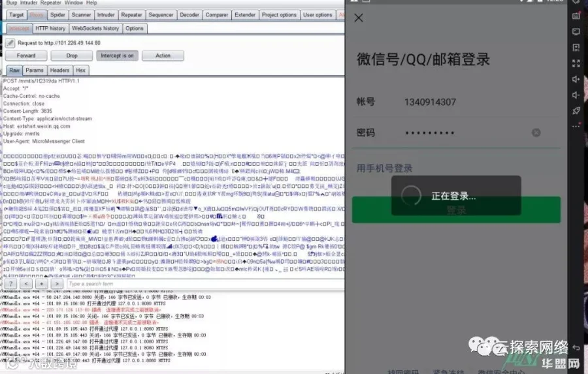Switch to the Comparer tab

(x=217, y=15)
